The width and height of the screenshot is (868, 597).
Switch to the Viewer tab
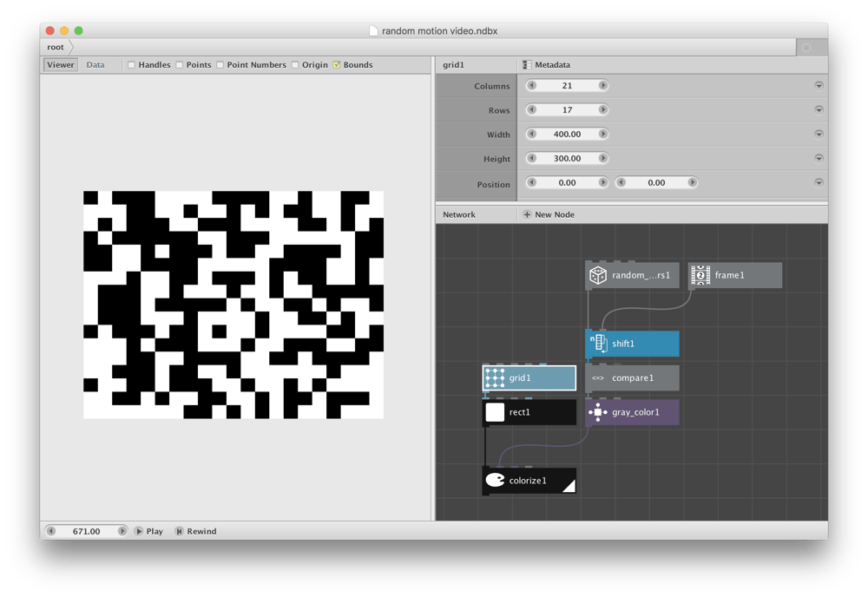pos(61,65)
